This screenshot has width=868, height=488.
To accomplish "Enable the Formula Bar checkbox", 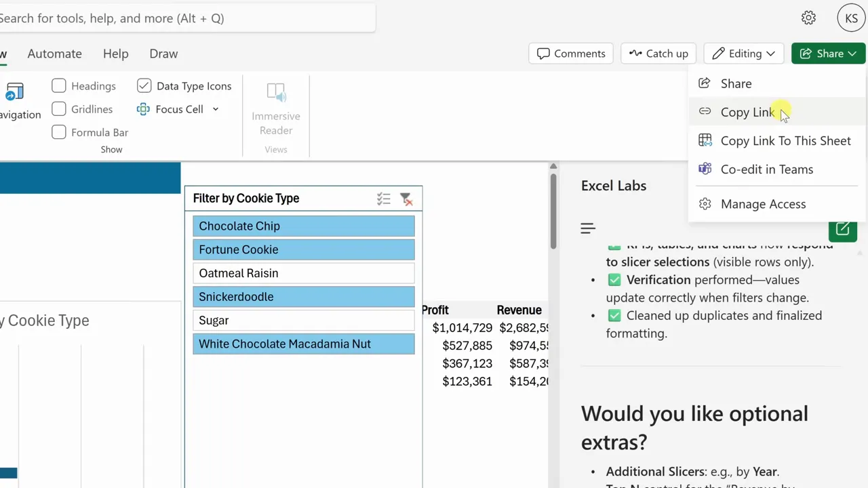I will [x=59, y=132].
